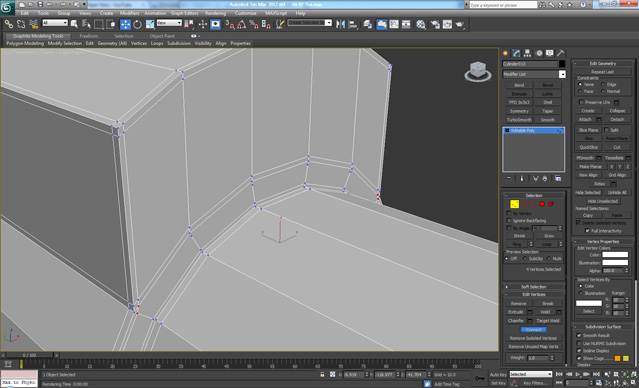
Task: Select the Select and Move tool
Action: tap(125, 24)
